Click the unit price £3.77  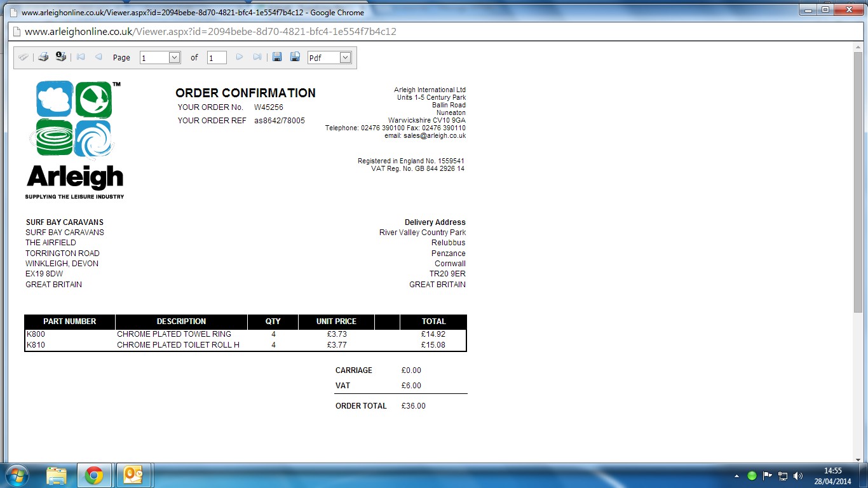(x=337, y=345)
